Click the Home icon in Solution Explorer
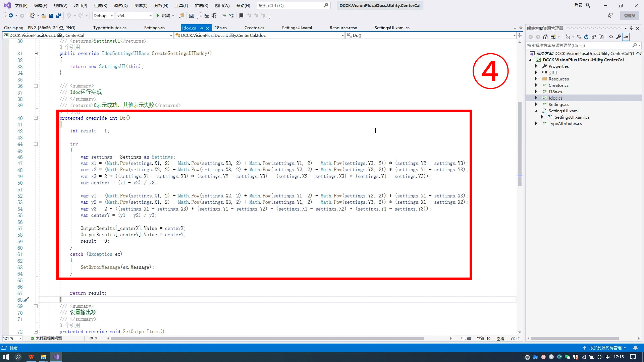The width and height of the screenshot is (644, 362). click(x=545, y=37)
